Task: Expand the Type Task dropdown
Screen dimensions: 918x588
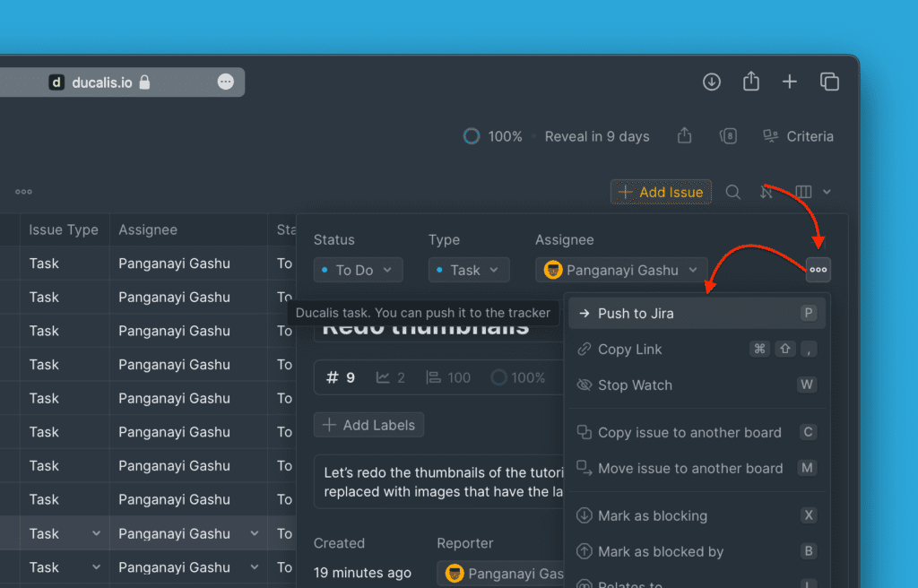Action: pos(468,270)
